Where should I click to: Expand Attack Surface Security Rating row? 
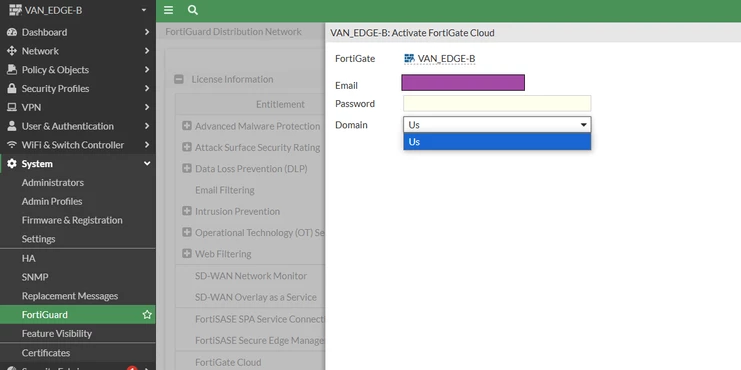187,147
